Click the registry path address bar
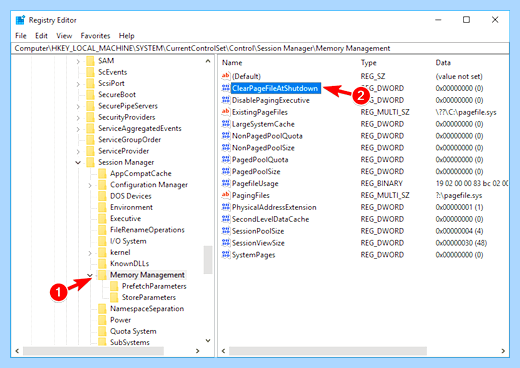This screenshot has width=520, height=368. (x=260, y=48)
